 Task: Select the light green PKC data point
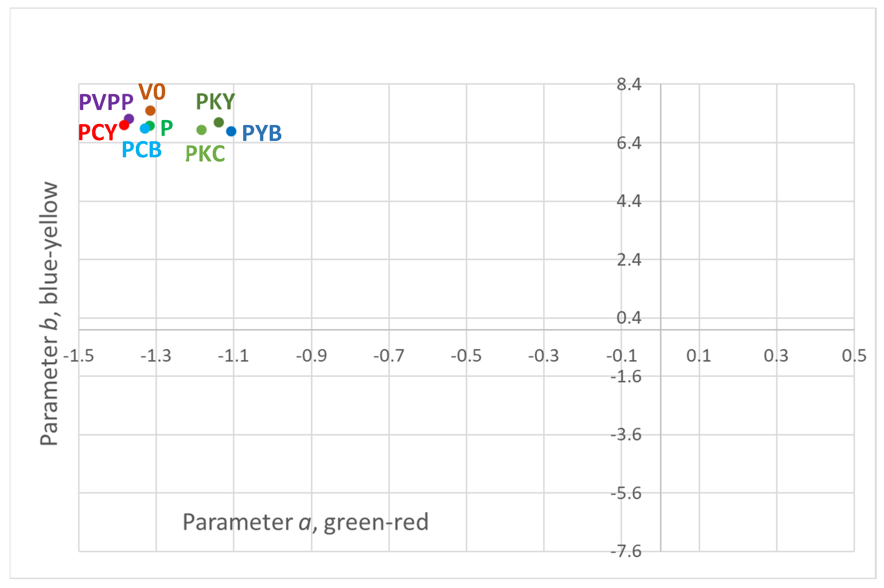201,130
